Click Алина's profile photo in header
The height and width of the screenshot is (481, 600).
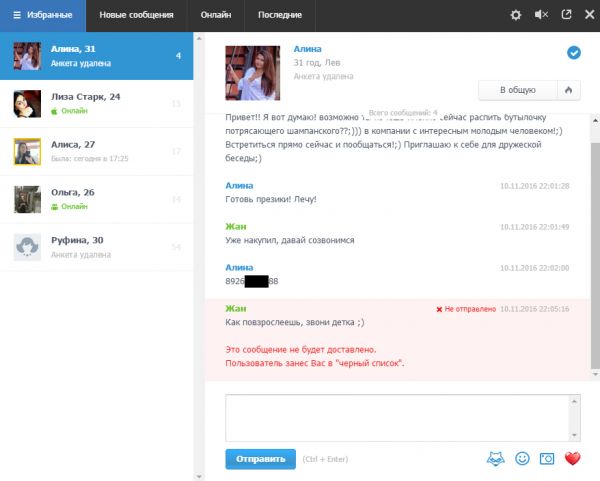tap(251, 74)
